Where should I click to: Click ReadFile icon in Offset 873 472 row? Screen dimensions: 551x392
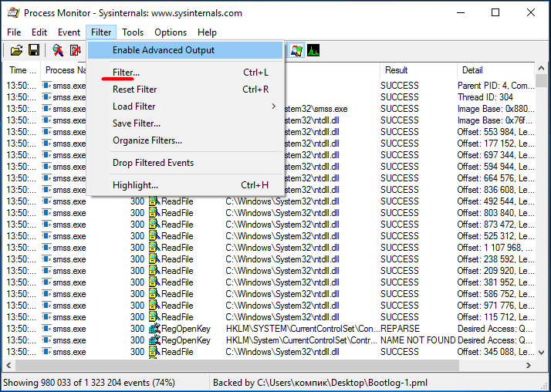[x=154, y=225]
